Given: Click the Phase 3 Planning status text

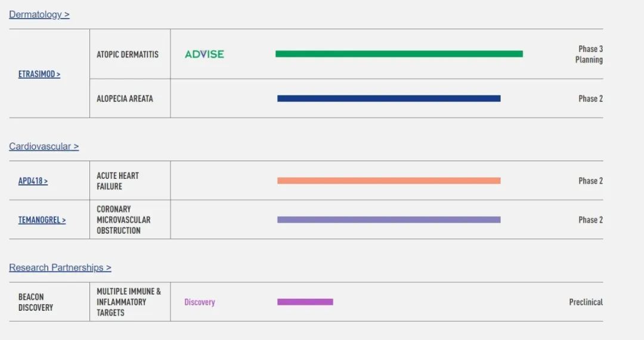Looking at the screenshot, I should 590,54.
